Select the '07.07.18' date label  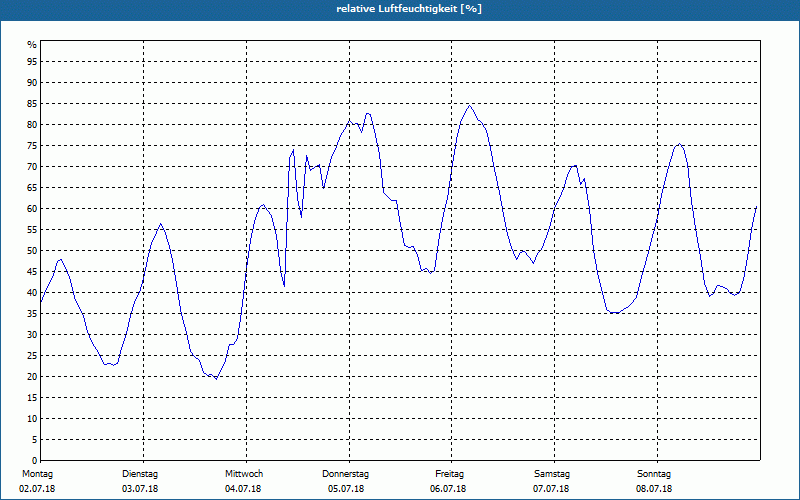(x=551, y=489)
